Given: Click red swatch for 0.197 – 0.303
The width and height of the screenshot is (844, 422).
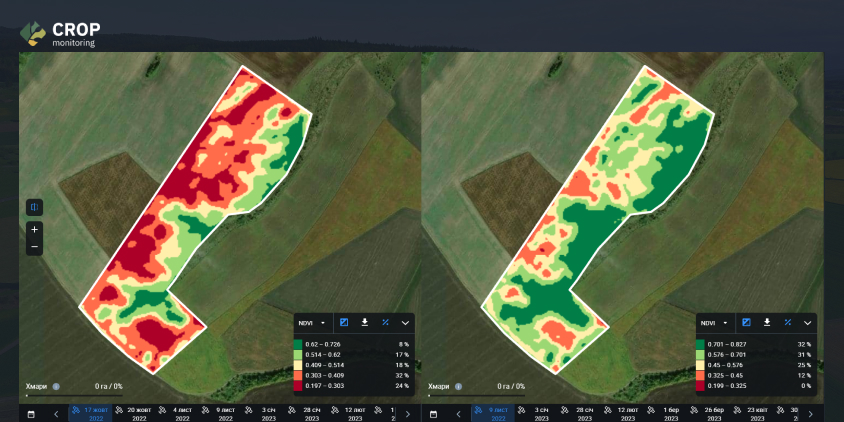Looking at the screenshot, I should pos(298,386).
